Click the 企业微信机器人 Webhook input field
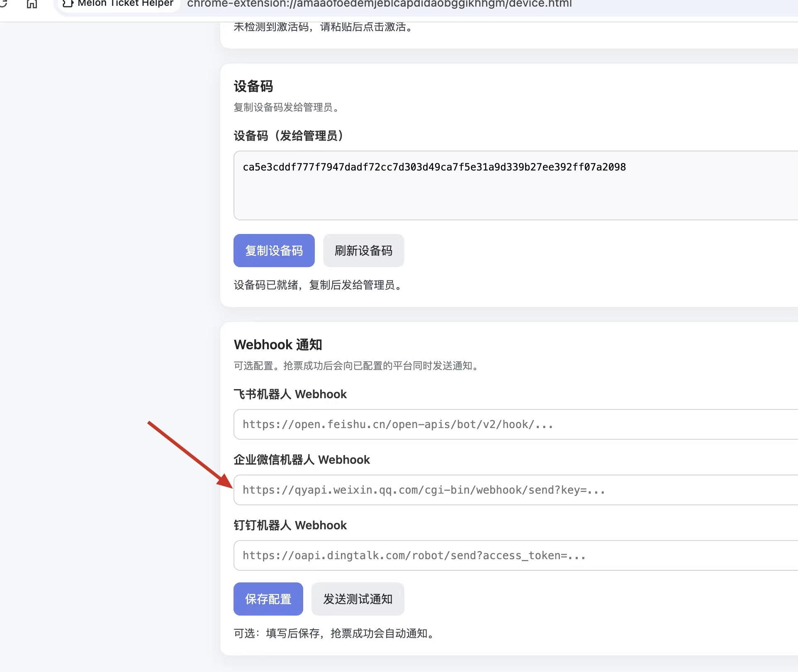This screenshot has height=672, width=798. [516, 490]
